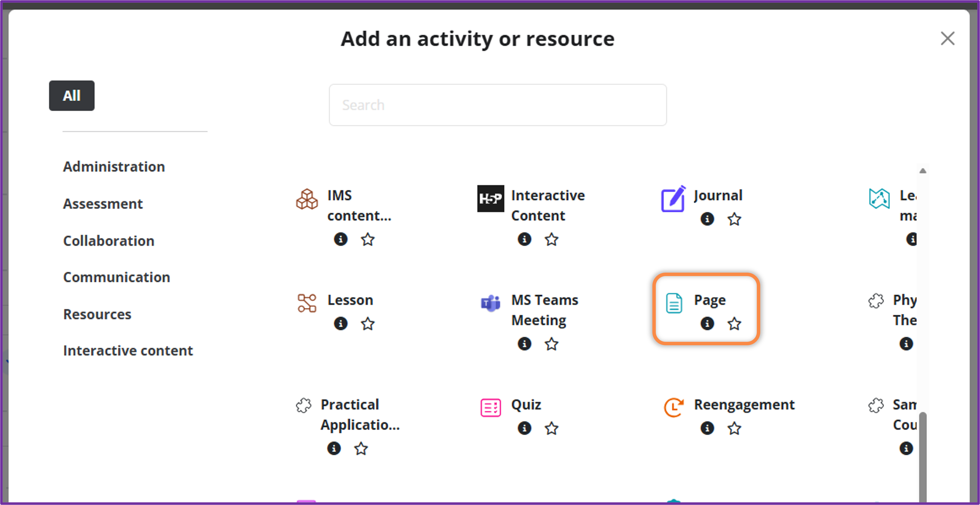Pick the Lesson activity icon
This screenshot has height=505, width=980.
tap(307, 303)
